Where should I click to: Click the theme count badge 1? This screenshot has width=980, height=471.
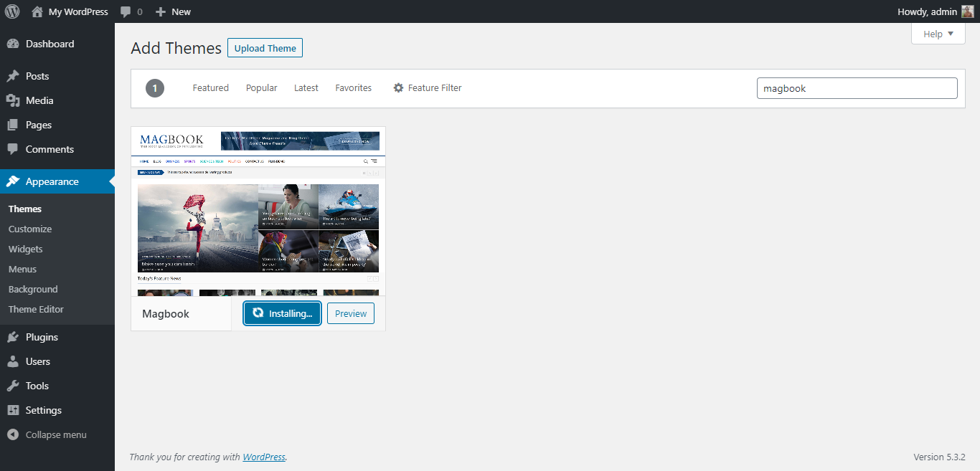[155, 88]
